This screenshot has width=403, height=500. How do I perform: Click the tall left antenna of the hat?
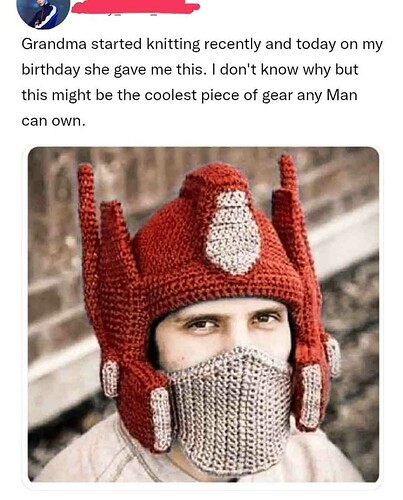(x=88, y=233)
